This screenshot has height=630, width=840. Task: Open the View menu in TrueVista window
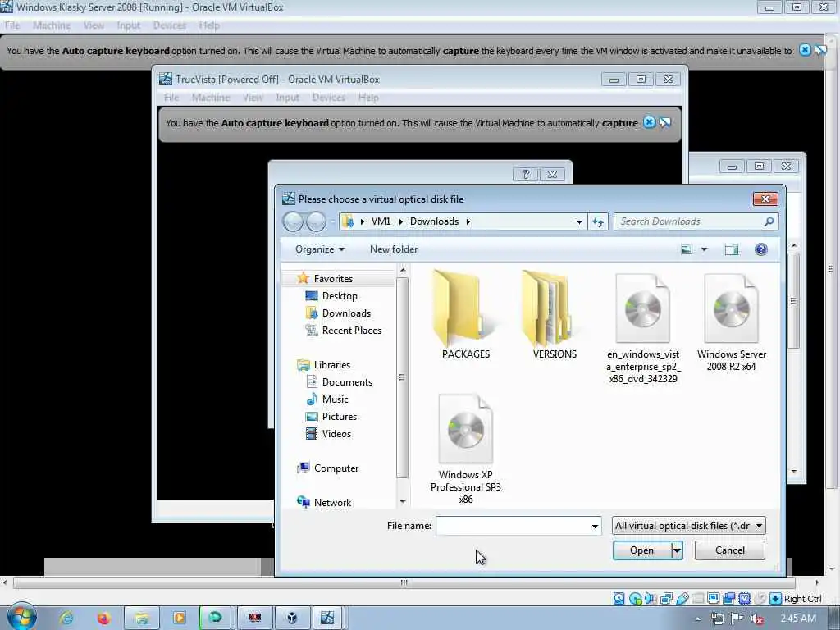pyautogui.click(x=253, y=98)
